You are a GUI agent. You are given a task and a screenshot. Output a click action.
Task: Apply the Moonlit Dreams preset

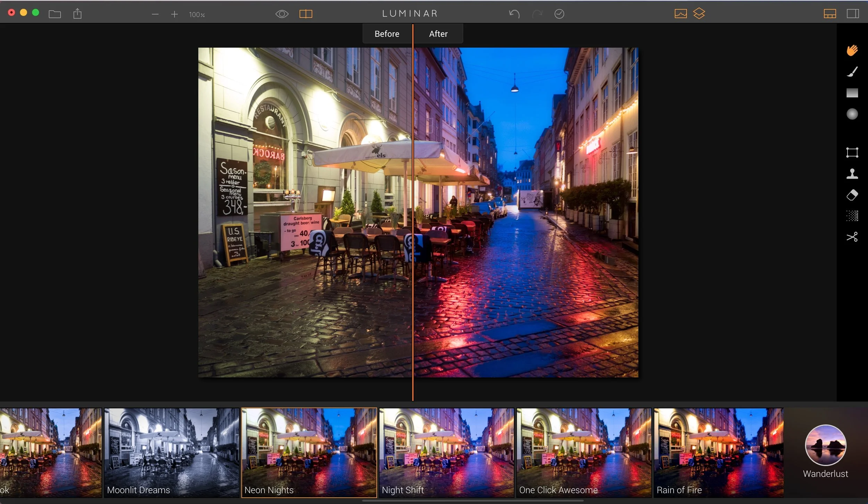(x=172, y=452)
